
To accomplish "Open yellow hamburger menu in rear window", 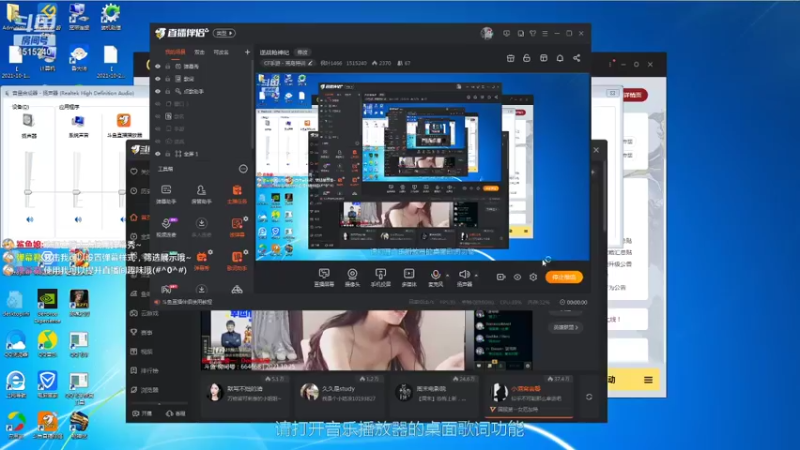I will (648, 380).
